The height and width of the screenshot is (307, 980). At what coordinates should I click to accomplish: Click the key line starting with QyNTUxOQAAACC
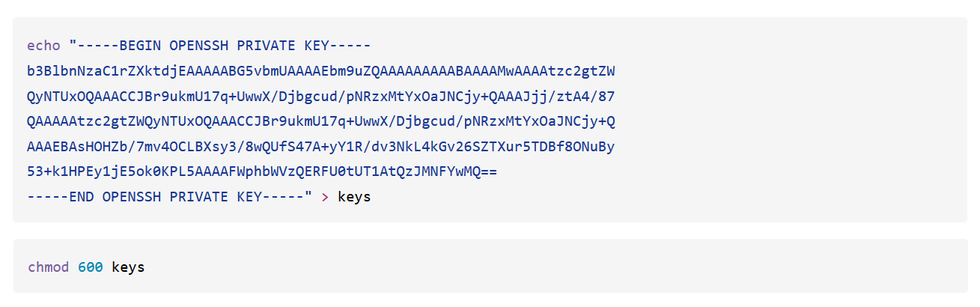[x=320, y=97]
